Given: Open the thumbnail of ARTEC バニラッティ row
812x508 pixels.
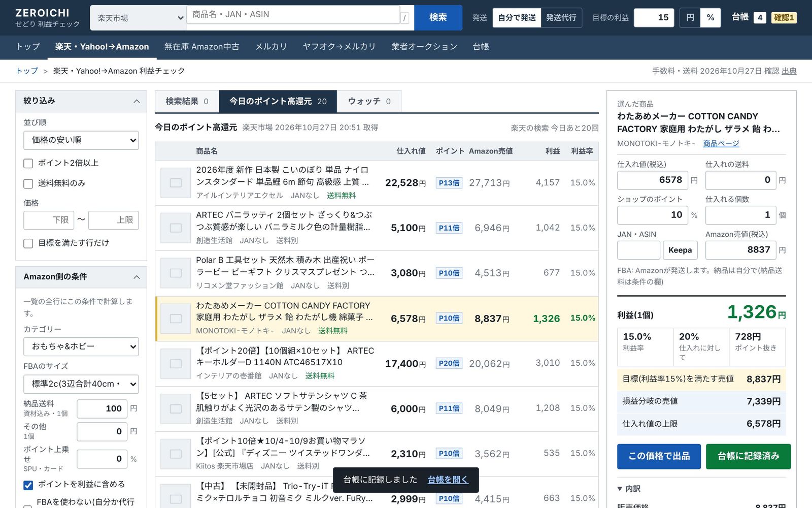Looking at the screenshot, I should pyautogui.click(x=176, y=228).
